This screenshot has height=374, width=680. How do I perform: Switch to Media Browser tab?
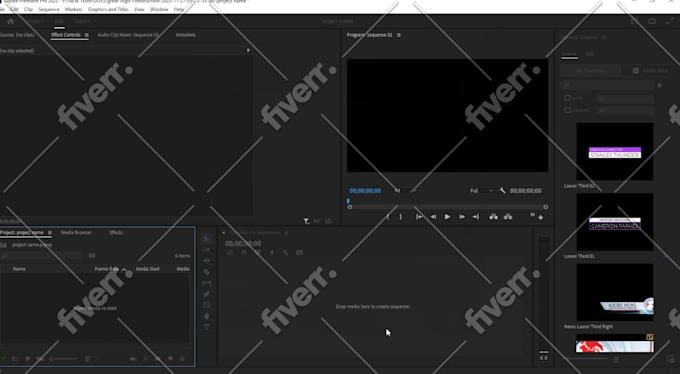pos(76,233)
